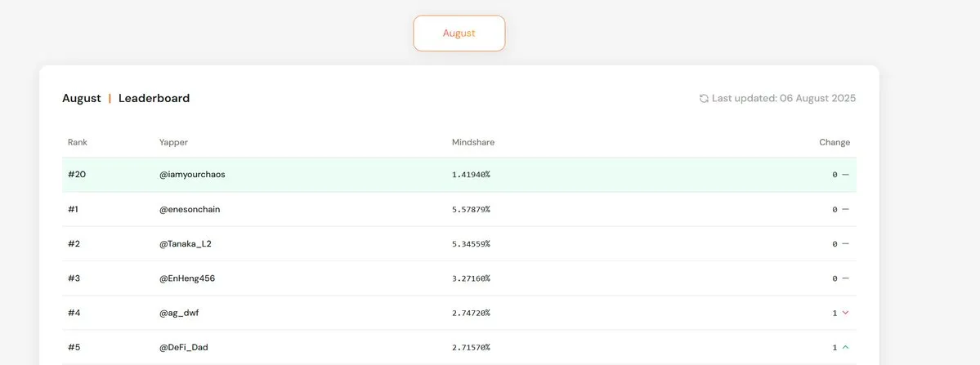Click the #20 rank cell
The image size is (980, 365).
click(x=77, y=175)
